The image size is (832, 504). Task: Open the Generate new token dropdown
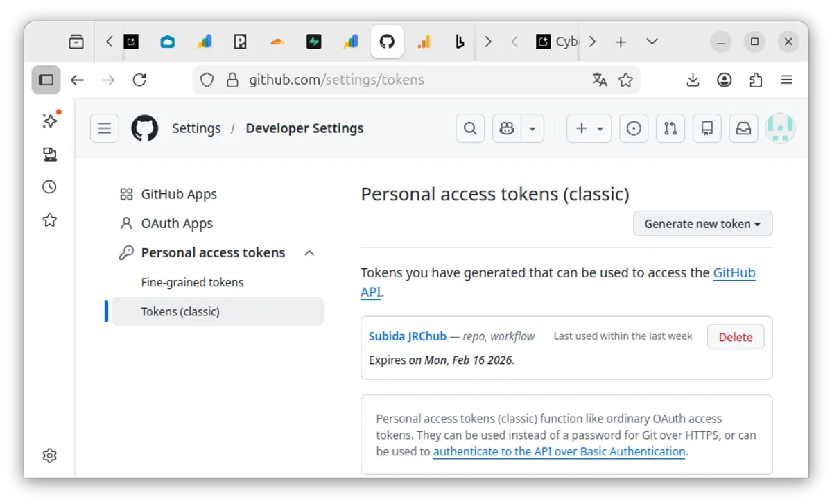point(702,223)
